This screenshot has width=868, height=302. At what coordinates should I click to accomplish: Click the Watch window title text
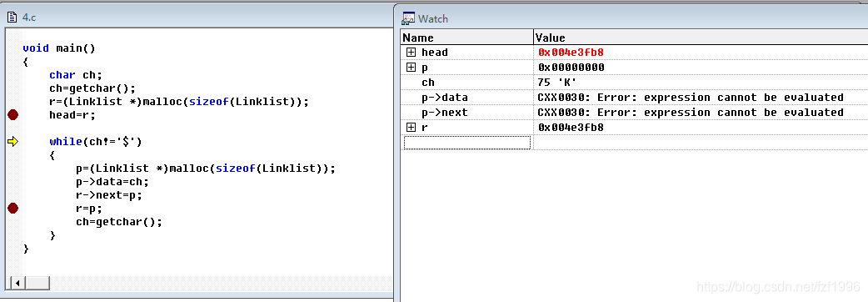click(x=433, y=19)
